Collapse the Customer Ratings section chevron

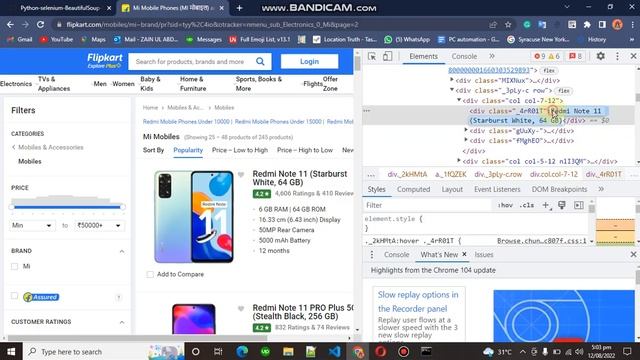122,322
